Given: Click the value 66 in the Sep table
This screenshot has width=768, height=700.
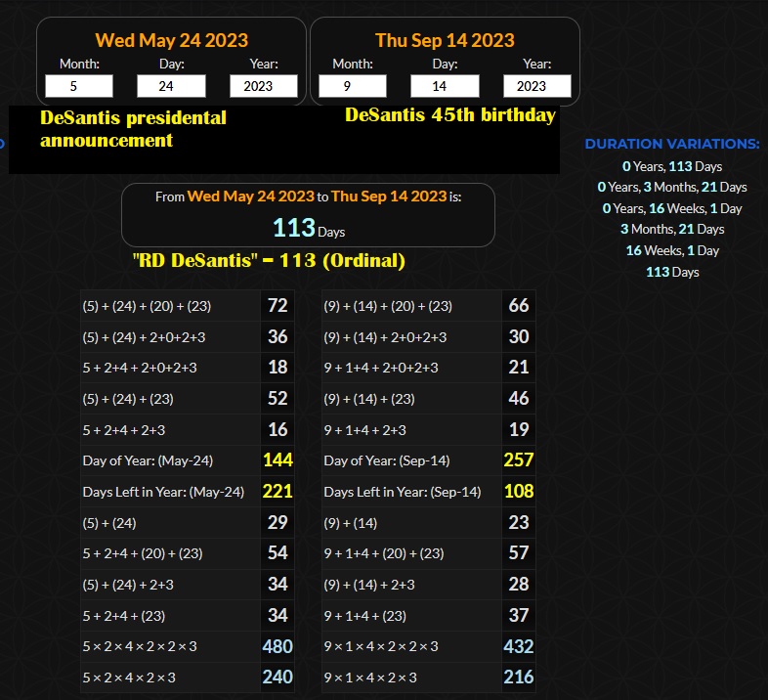Looking at the screenshot, I should point(519,305).
